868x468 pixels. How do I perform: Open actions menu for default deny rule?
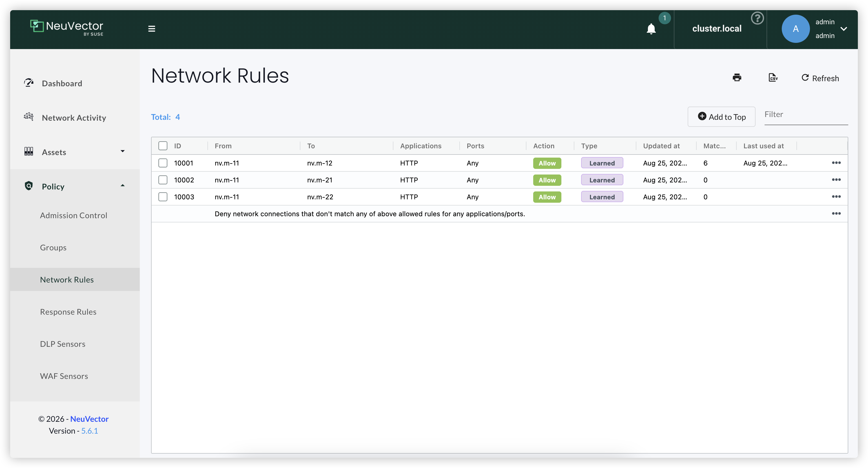click(x=836, y=213)
